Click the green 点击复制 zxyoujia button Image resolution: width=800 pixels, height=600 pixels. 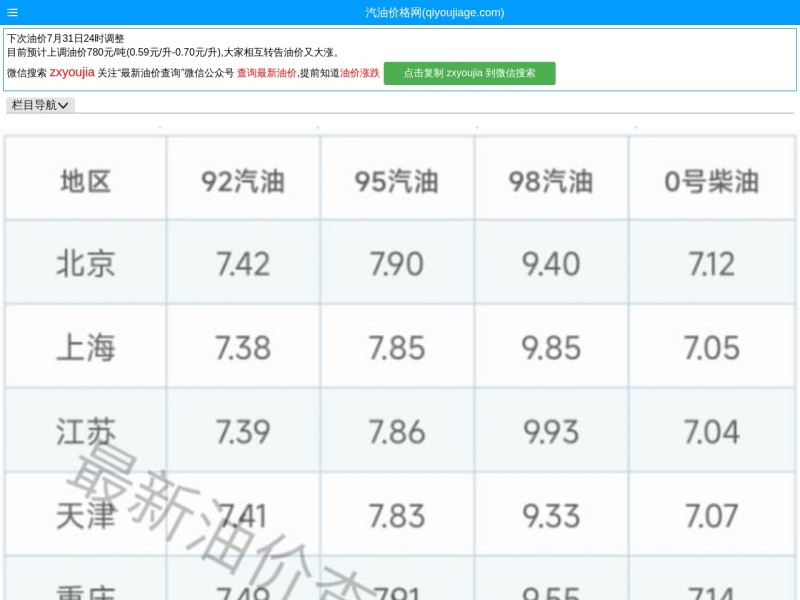469,73
